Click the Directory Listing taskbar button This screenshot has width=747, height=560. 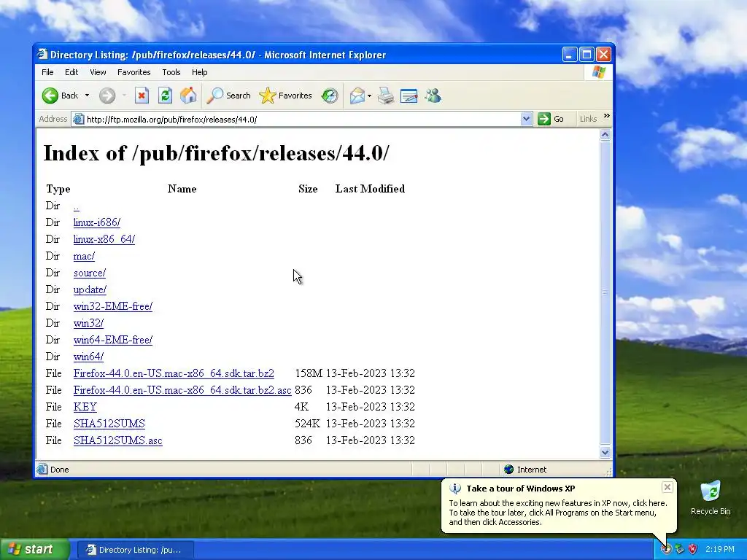click(135, 550)
